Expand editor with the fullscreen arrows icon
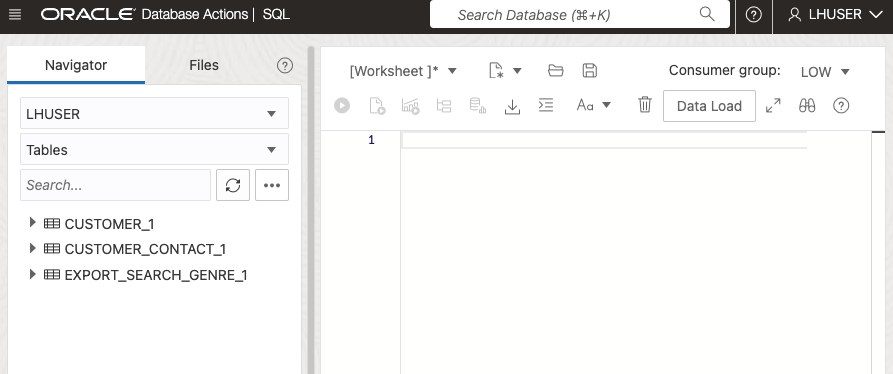 click(x=773, y=105)
